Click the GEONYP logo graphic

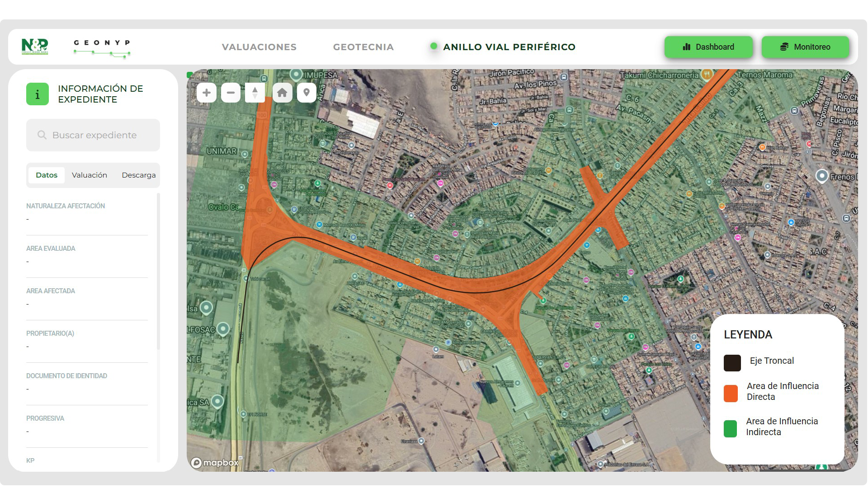click(x=102, y=48)
